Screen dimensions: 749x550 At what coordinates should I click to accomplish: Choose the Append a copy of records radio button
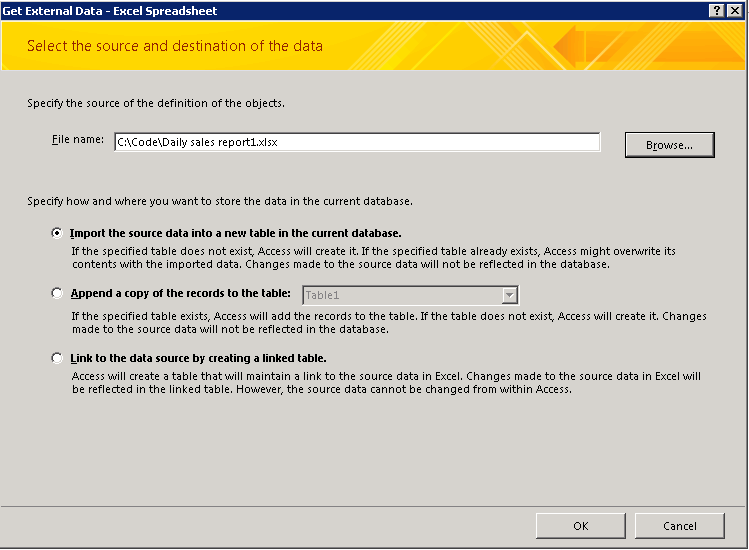57,293
